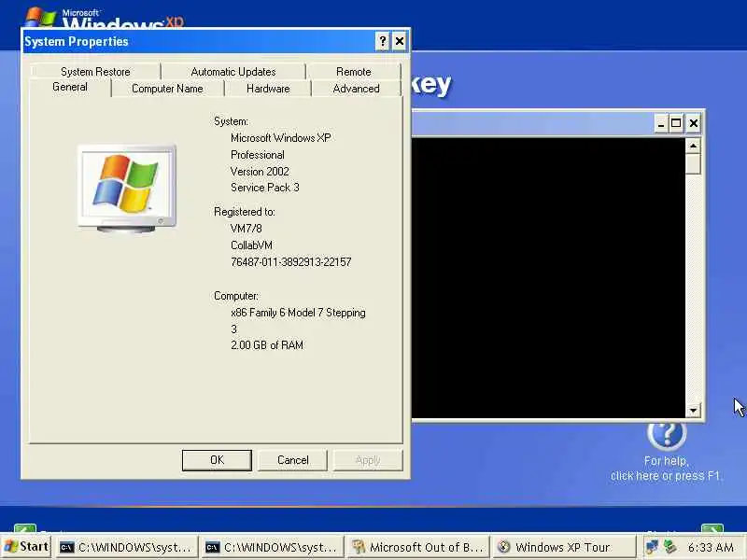Open the Start menu
This screenshot has height=560, width=747.
pyautogui.click(x=27, y=547)
